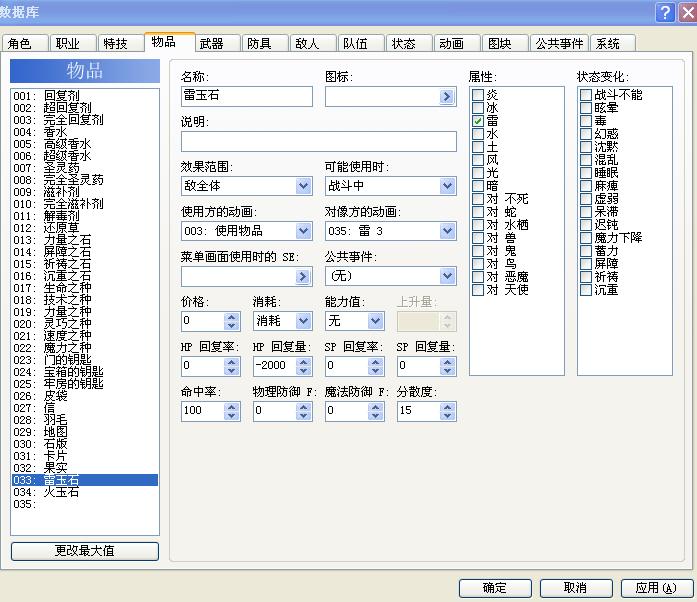697x602 pixels.
Task: Check the 冰 attribute checkbox
Action: [478, 108]
